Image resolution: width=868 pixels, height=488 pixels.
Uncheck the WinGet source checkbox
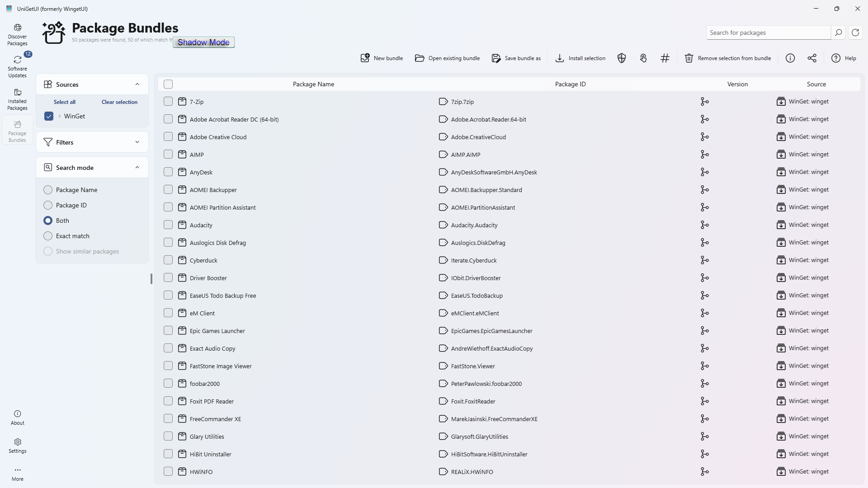coord(49,116)
